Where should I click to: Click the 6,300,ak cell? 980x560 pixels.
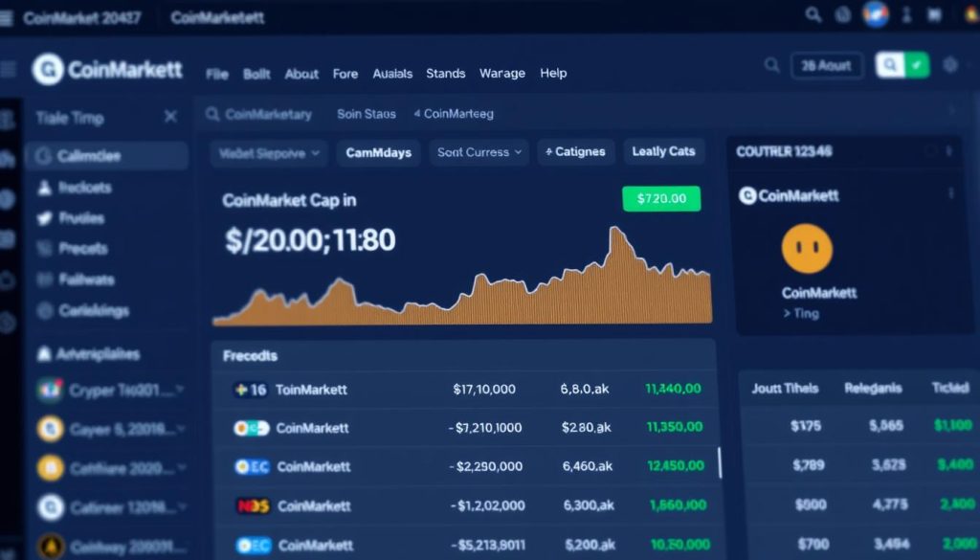[589, 505]
